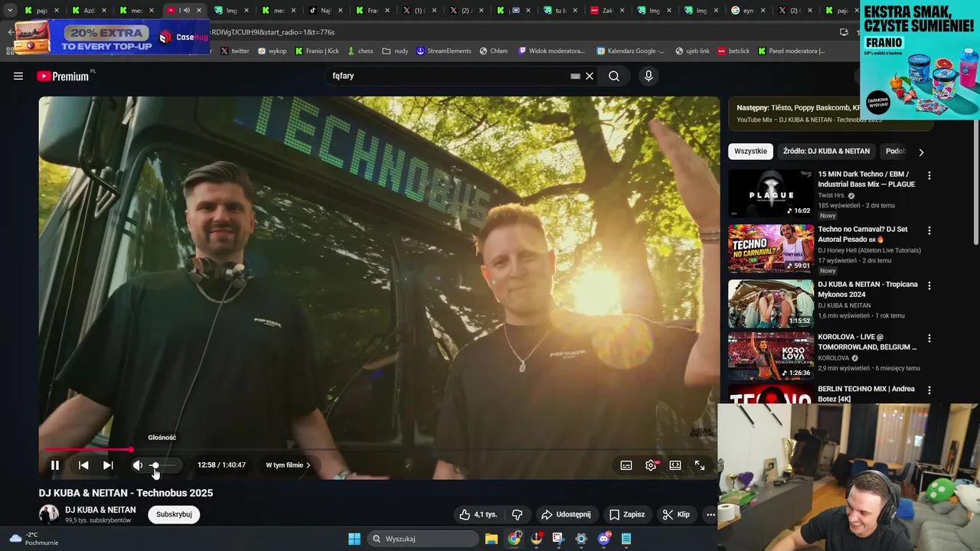This screenshot has height=551, width=980.
Task: Open the PLAGUE Dark Techno thumbnail
Action: [771, 193]
